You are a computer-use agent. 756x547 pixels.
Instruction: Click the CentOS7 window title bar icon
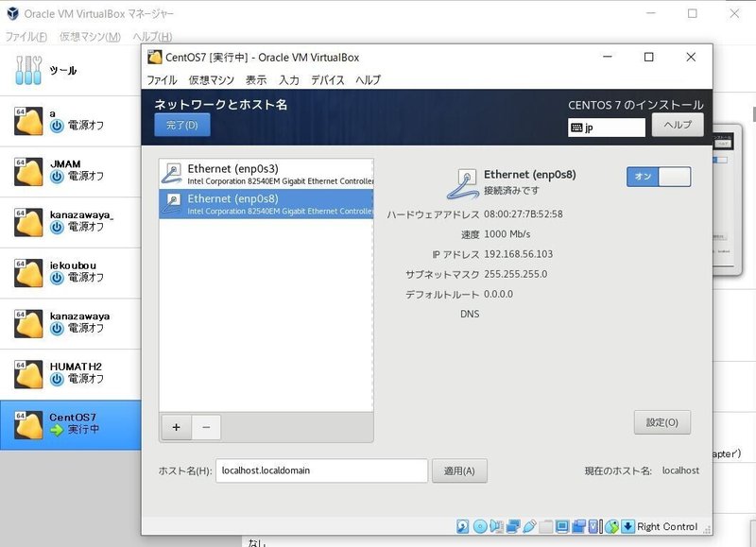155,57
